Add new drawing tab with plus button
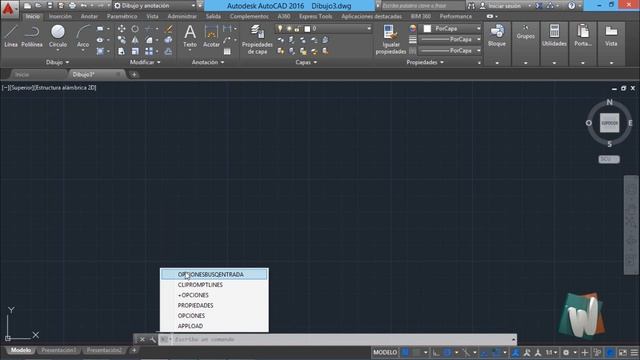 (x=134, y=74)
